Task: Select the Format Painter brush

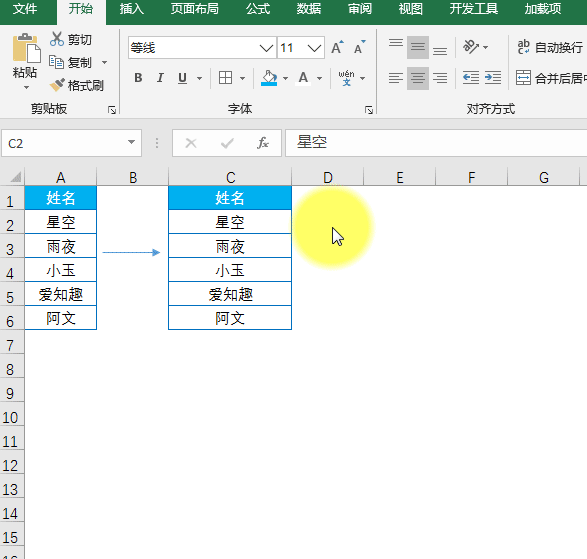Action: 76,85
